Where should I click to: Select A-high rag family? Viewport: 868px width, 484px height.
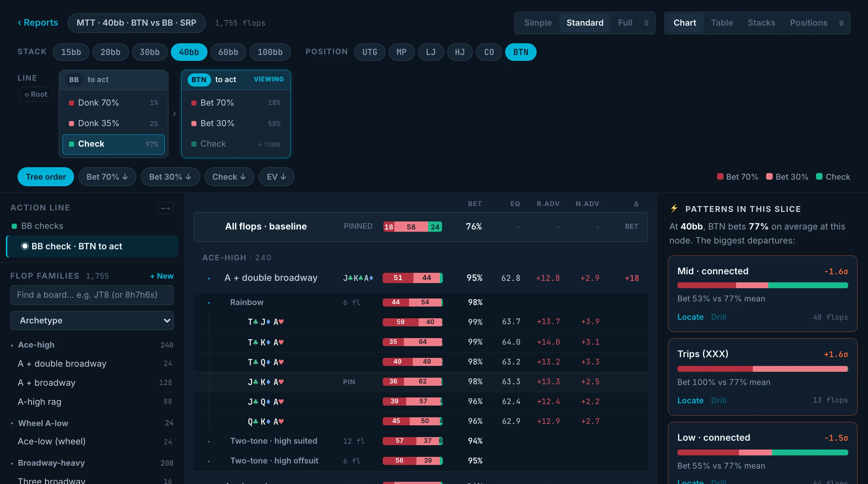pos(92,402)
